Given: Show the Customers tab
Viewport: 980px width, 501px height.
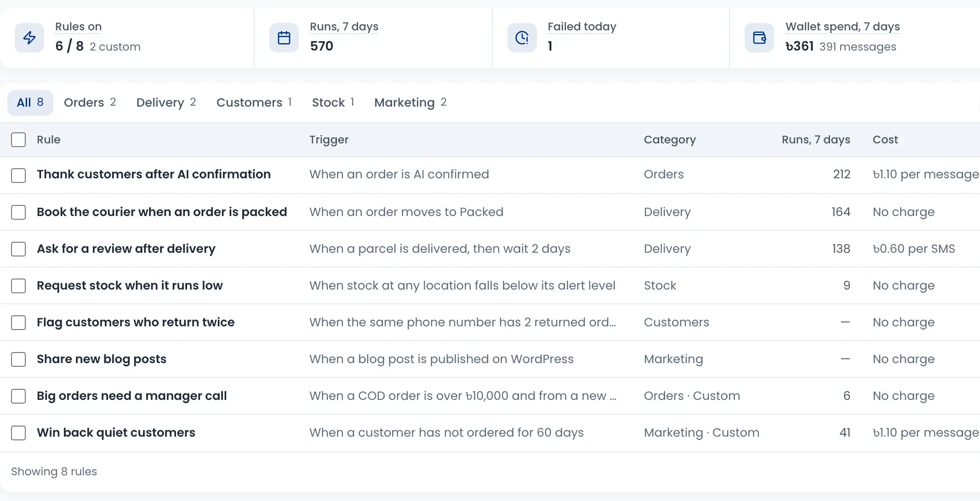Looking at the screenshot, I should (254, 102).
